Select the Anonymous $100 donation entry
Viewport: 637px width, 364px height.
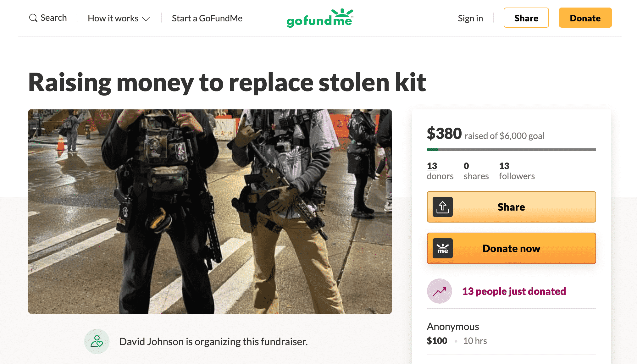coord(511,334)
